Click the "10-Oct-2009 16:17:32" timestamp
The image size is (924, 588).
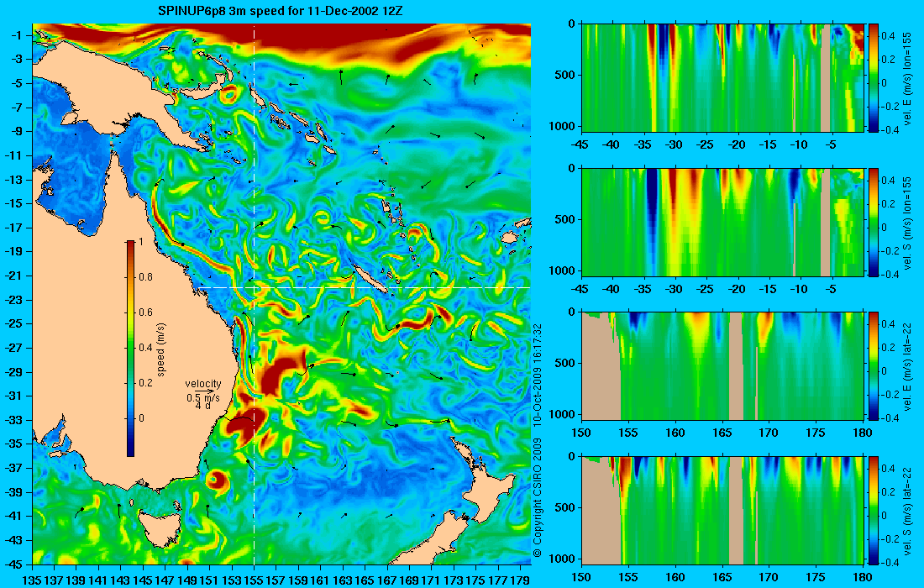[x=538, y=375]
